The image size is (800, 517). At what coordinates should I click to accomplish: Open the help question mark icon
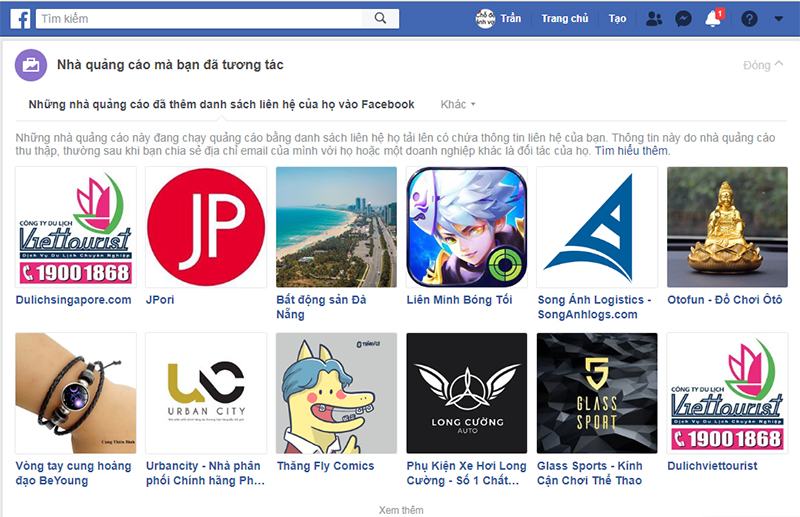tap(749, 19)
